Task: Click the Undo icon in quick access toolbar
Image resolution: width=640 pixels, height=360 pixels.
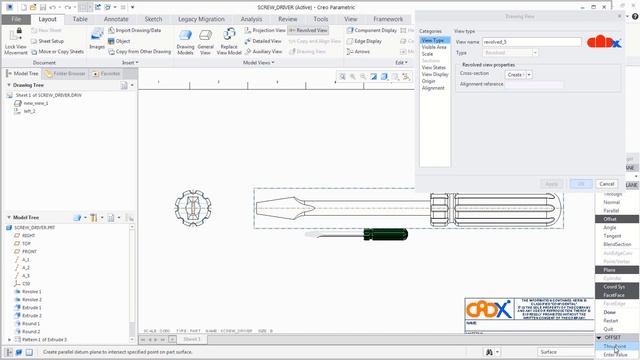Action: click(52, 7)
